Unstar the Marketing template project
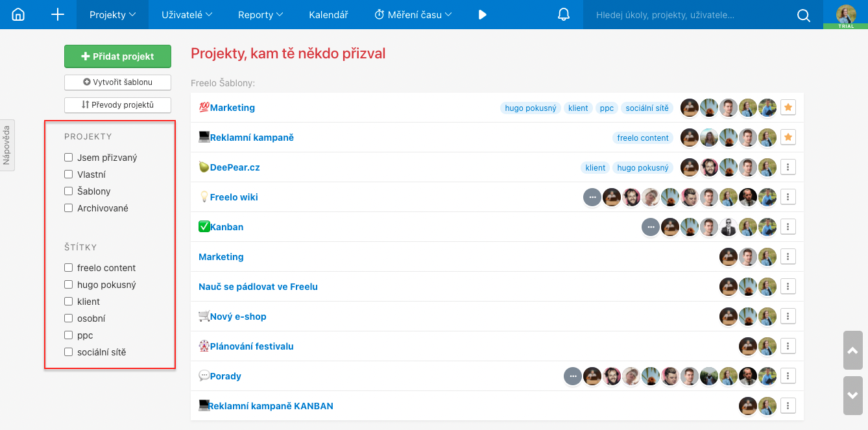The height and width of the screenshot is (430, 868). [x=788, y=108]
